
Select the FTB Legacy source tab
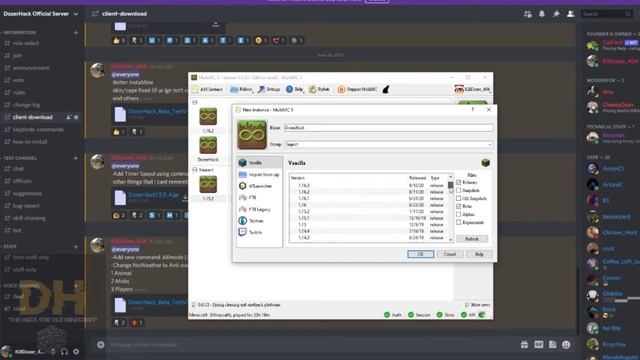coord(259,209)
